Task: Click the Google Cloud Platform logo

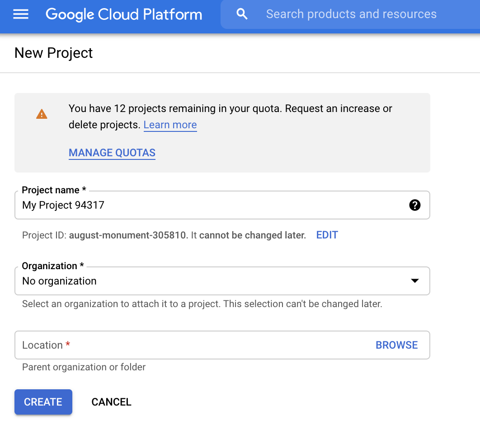Action: click(124, 14)
